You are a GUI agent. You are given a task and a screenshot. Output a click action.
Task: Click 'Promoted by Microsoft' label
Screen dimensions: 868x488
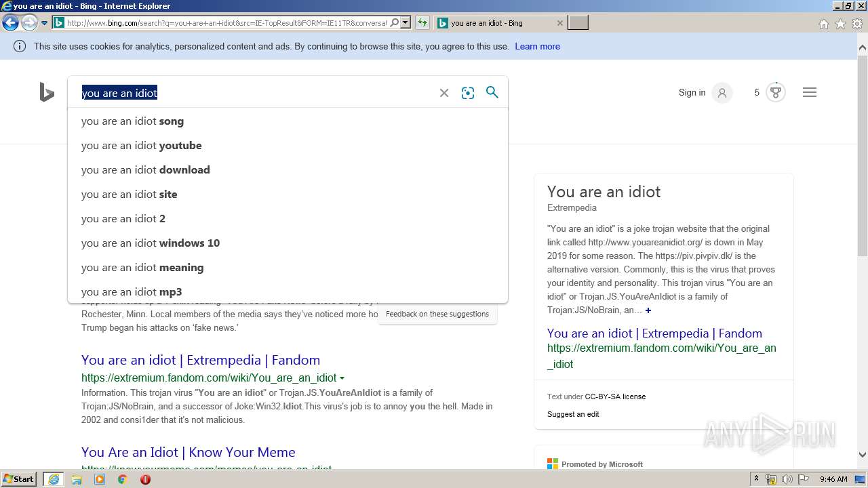coord(602,464)
